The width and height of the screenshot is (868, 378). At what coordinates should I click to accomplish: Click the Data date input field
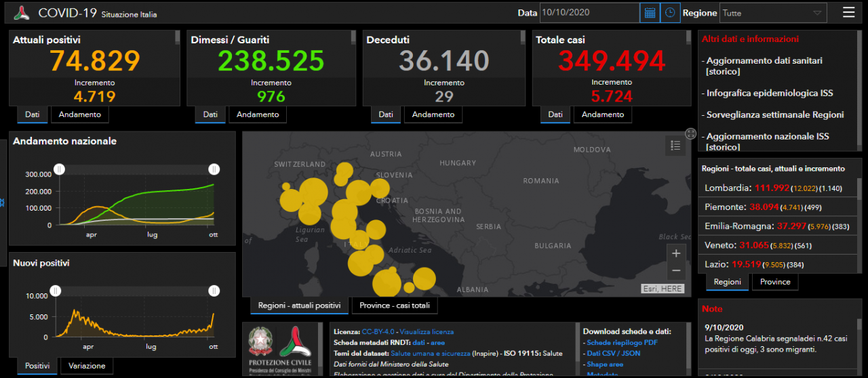coord(589,13)
